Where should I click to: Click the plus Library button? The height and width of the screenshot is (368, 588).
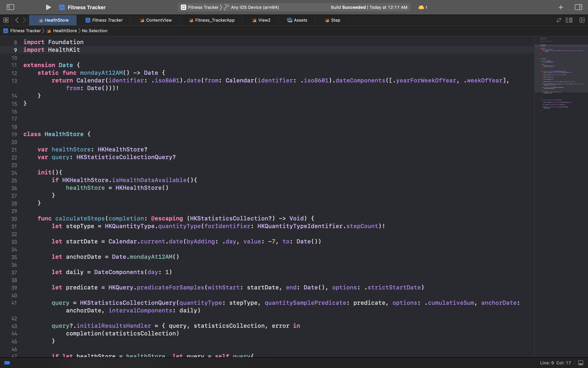click(561, 7)
